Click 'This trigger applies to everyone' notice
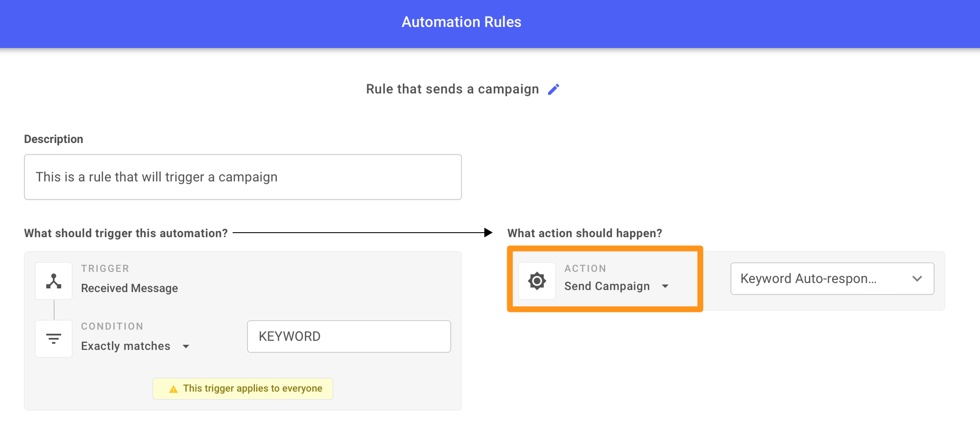This screenshot has height=433, width=980. [x=243, y=388]
